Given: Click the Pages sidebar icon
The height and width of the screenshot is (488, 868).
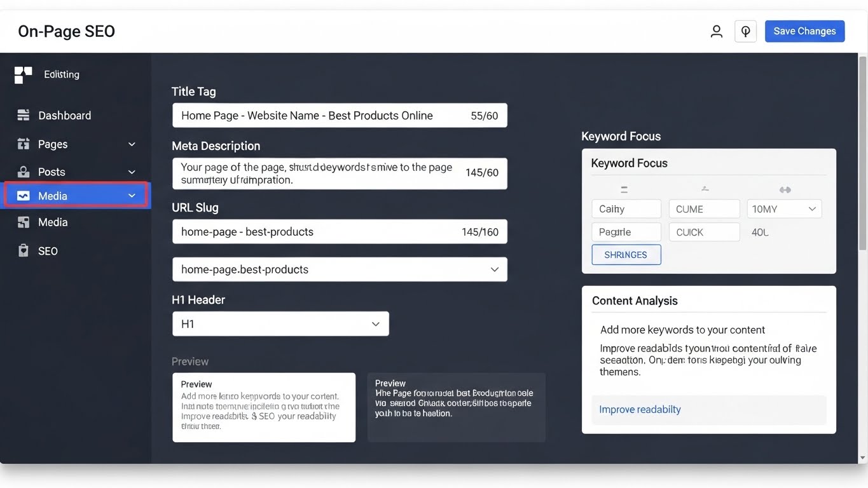Looking at the screenshot, I should [24, 144].
